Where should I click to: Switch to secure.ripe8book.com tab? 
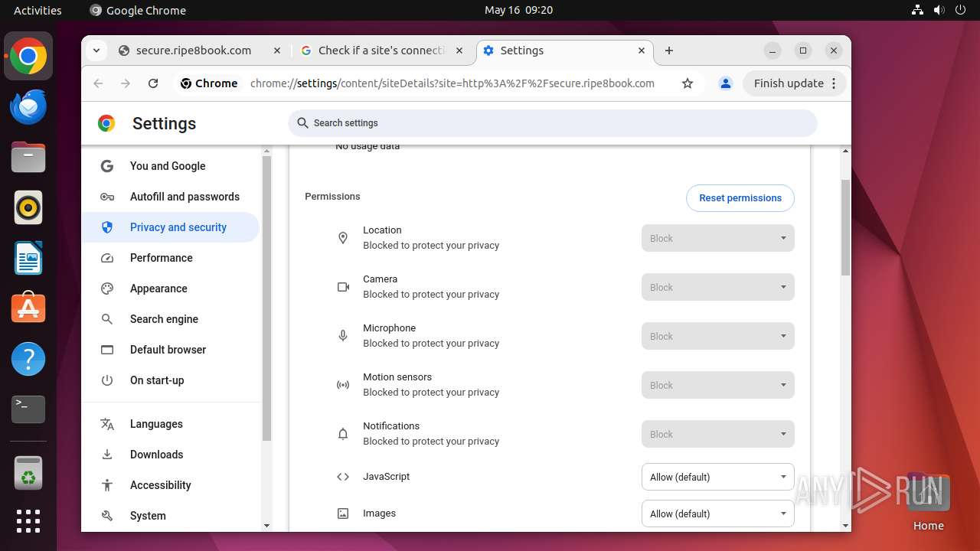point(199,51)
